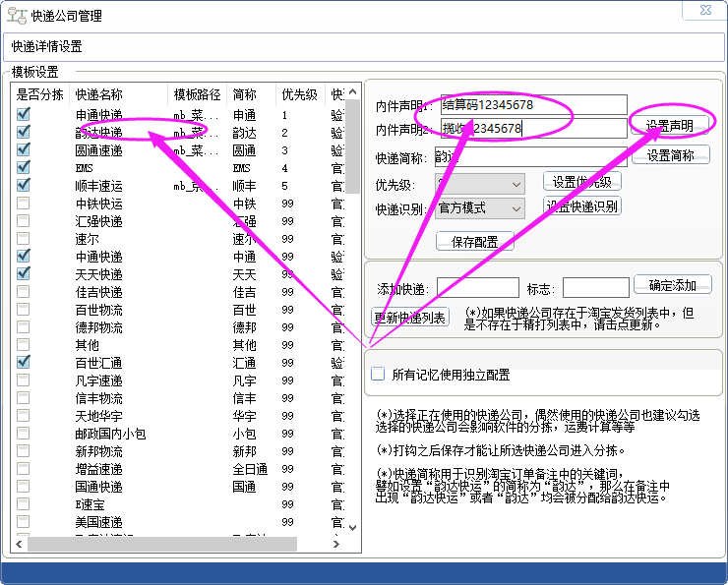Enable 所有记忆使用独立配置 checkbox
This screenshot has width=728, height=585.
click(x=378, y=374)
